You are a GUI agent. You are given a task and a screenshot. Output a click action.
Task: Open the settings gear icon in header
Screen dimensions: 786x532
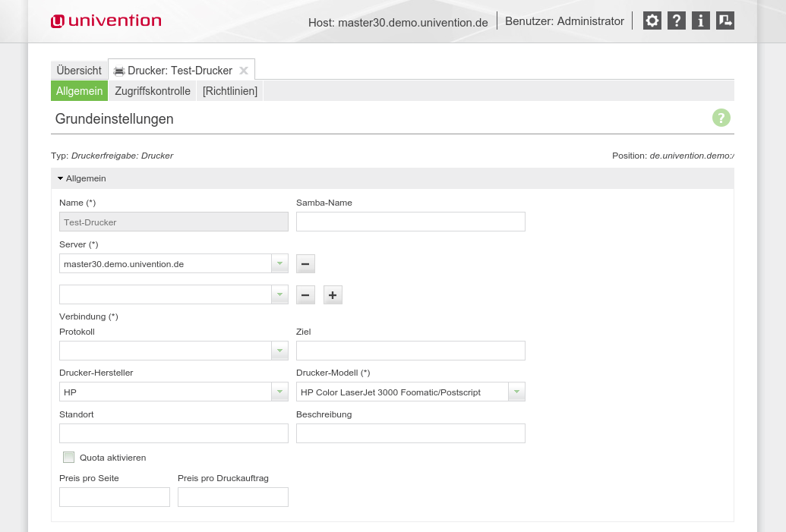pyautogui.click(x=652, y=21)
